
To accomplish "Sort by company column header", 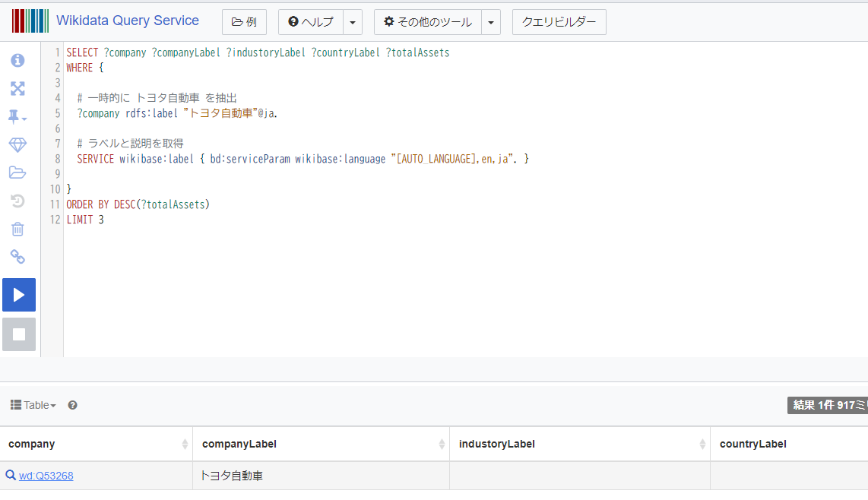I will tap(97, 444).
